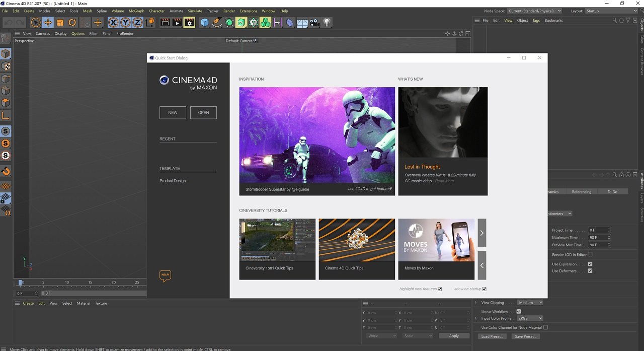Image resolution: width=644 pixels, height=351 pixels.
Task: Add a Light object from toolbar
Action: pos(327,22)
